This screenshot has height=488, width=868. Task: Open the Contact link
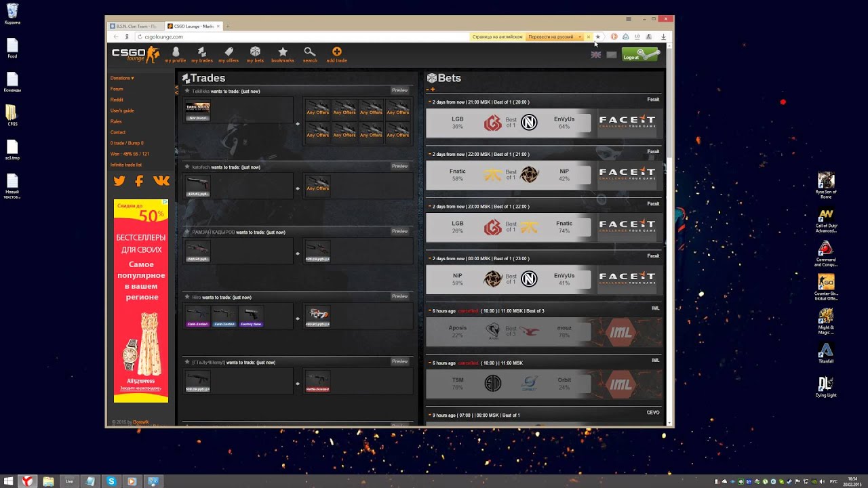coord(118,132)
